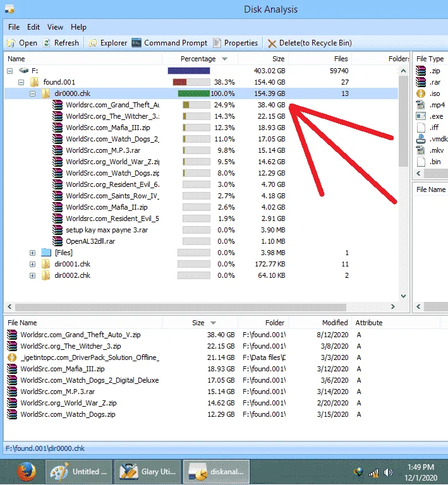Click the Refresh toolbar icon
Image resolution: width=448 pixels, height=485 pixels.
click(46, 43)
